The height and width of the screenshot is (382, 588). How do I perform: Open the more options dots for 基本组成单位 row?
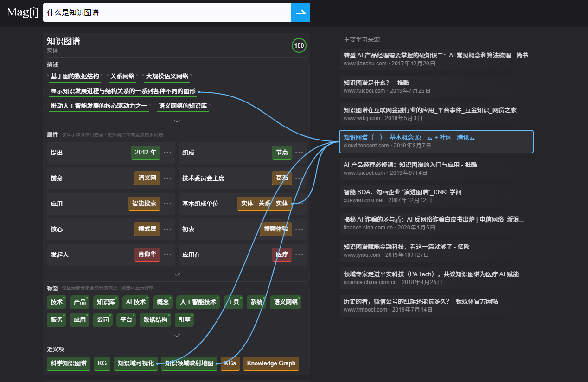tap(299, 204)
